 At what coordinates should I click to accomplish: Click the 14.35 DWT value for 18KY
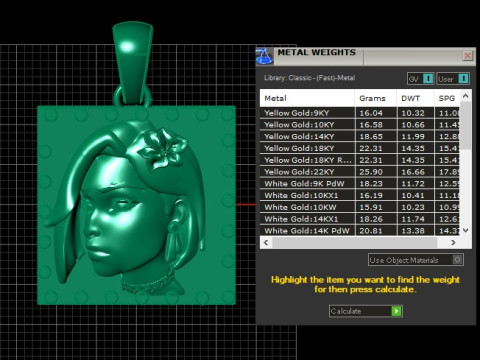coord(413,148)
